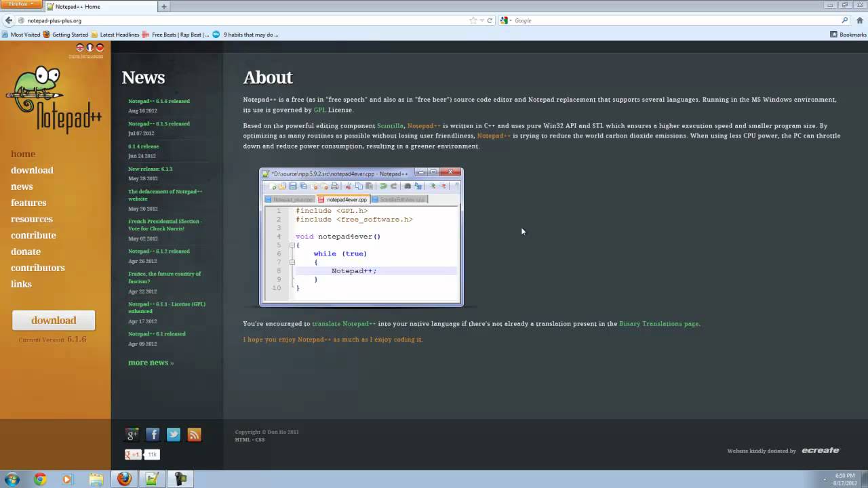Open the donate nav item

click(x=26, y=251)
